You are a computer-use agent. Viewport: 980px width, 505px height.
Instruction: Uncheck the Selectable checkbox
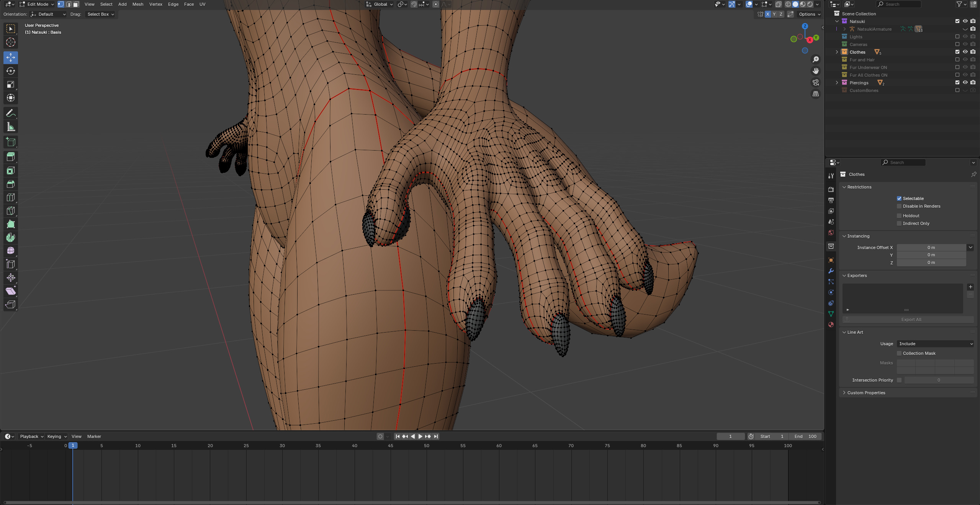(899, 198)
